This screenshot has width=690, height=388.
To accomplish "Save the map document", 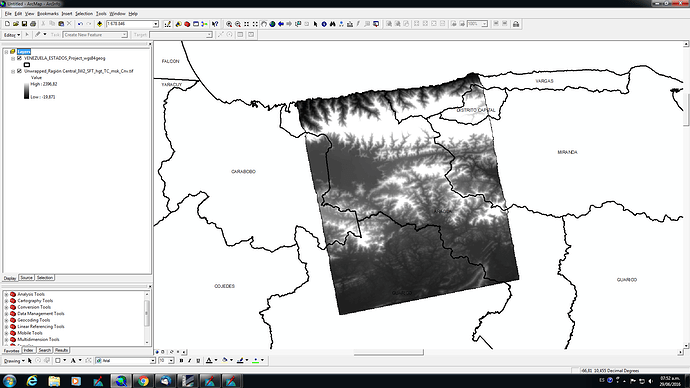I will click(x=24, y=24).
